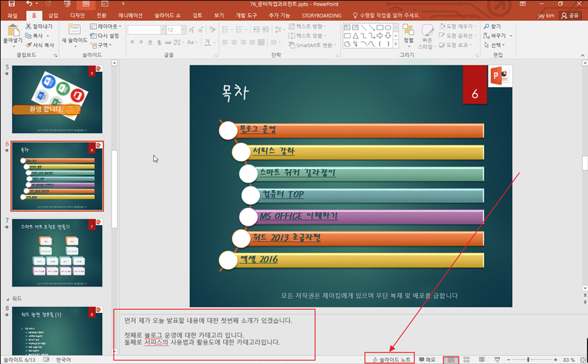
Task: Open Select (선택) dropdown
Action: coord(494,45)
